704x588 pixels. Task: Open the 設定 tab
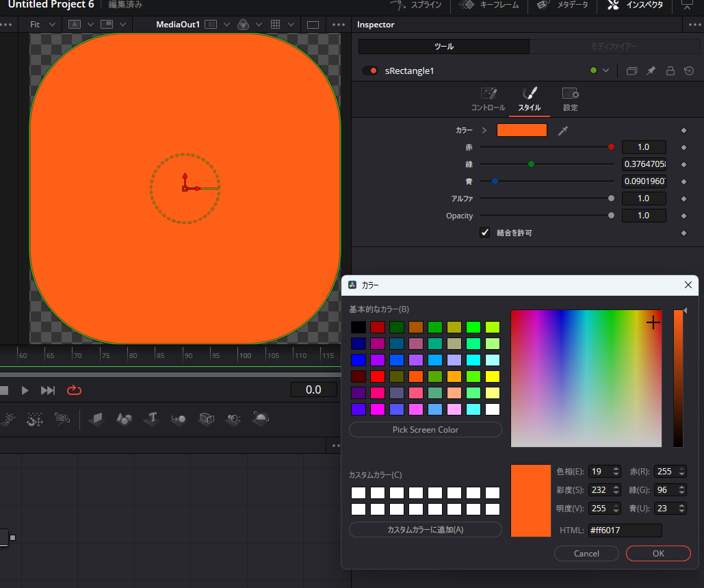click(x=570, y=100)
